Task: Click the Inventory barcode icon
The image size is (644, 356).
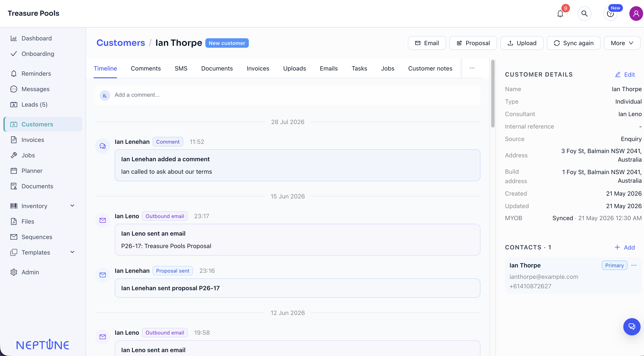Action: pos(14,206)
